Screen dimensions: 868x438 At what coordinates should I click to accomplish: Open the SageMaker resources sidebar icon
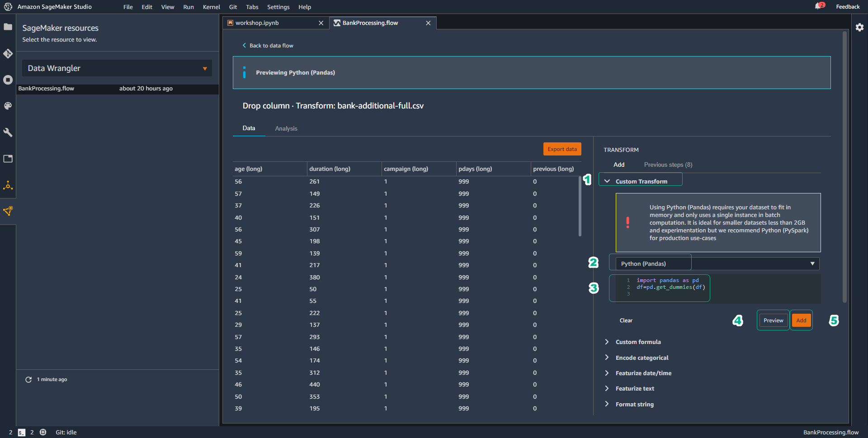[x=8, y=211]
